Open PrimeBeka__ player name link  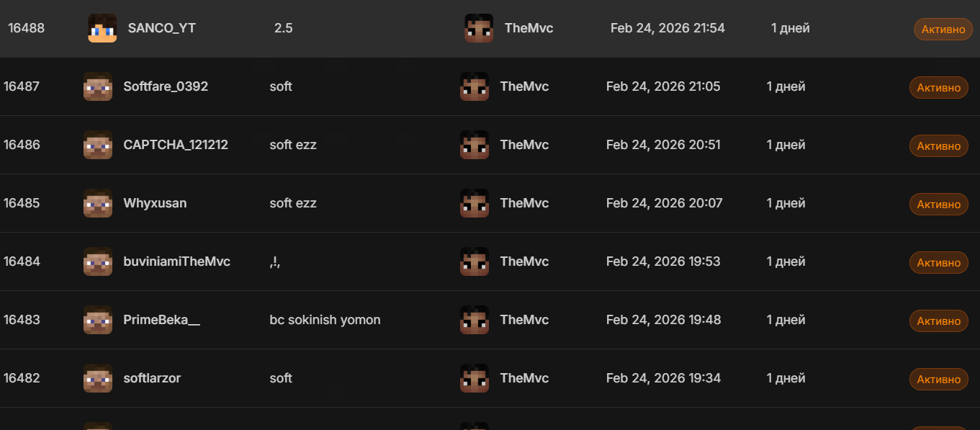(x=161, y=320)
